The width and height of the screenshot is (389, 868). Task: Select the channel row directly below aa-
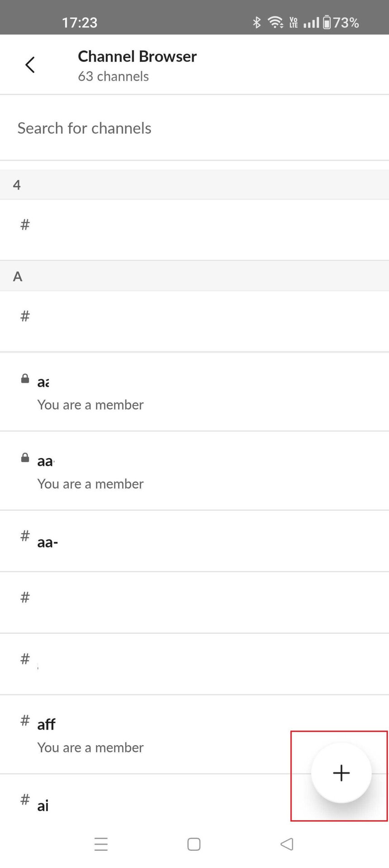click(194, 602)
